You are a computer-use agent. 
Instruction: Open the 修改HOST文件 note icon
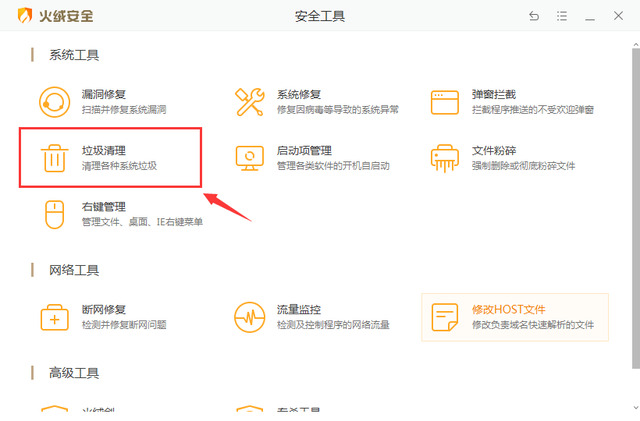[x=444, y=317]
